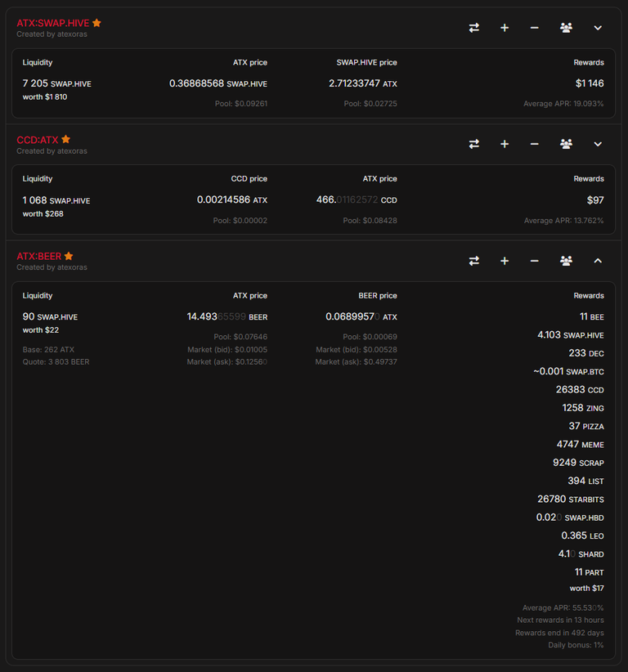
Task: Add liquidity to CCD:ATX pool
Action: (x=505, y=144)
